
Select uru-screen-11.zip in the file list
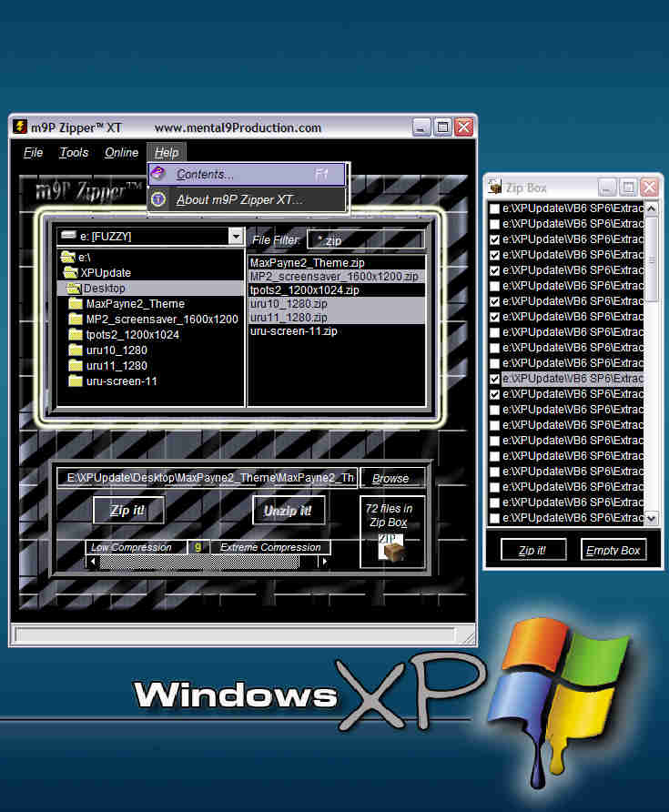click(x=337, y=331)
